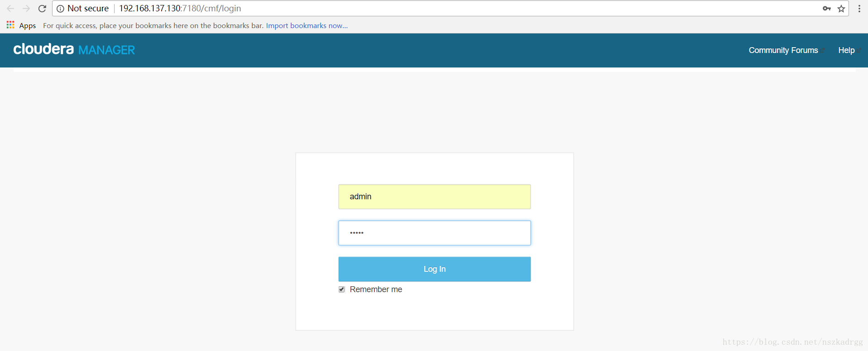Click the saved password key icon
Screen dimensions: 868x351
826,9
